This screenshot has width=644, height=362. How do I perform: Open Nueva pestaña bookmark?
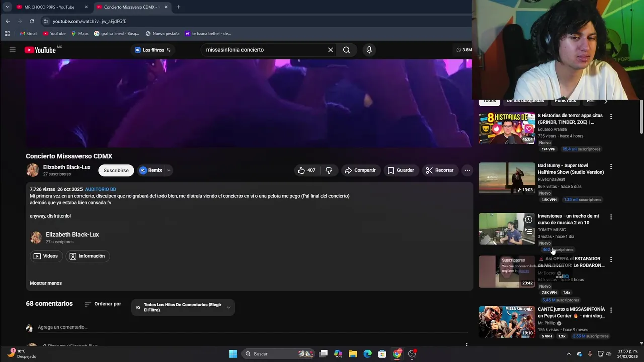tap(163, 33)
